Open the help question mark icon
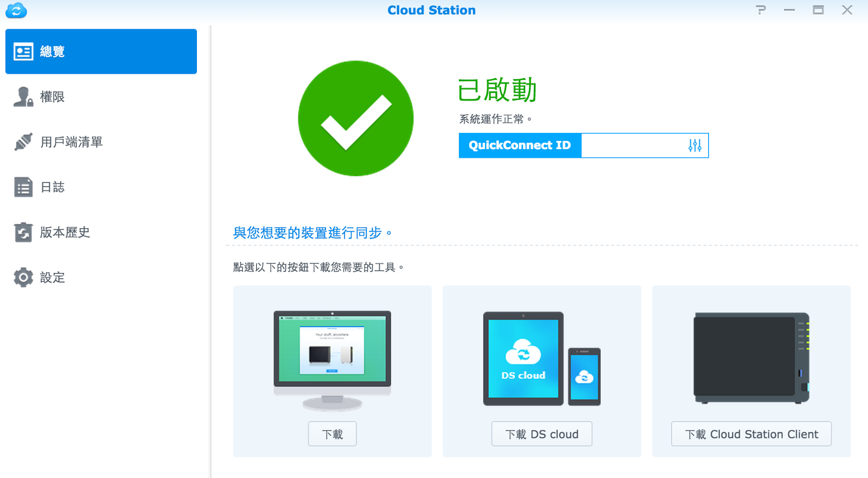Viewport: 868px width, 478px height. (761, 10)
